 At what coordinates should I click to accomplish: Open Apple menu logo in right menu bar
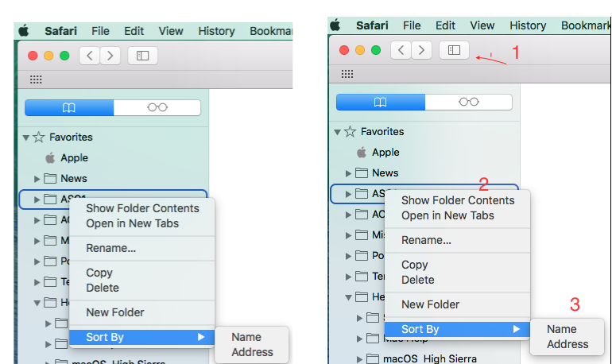[x=335, y=25]
